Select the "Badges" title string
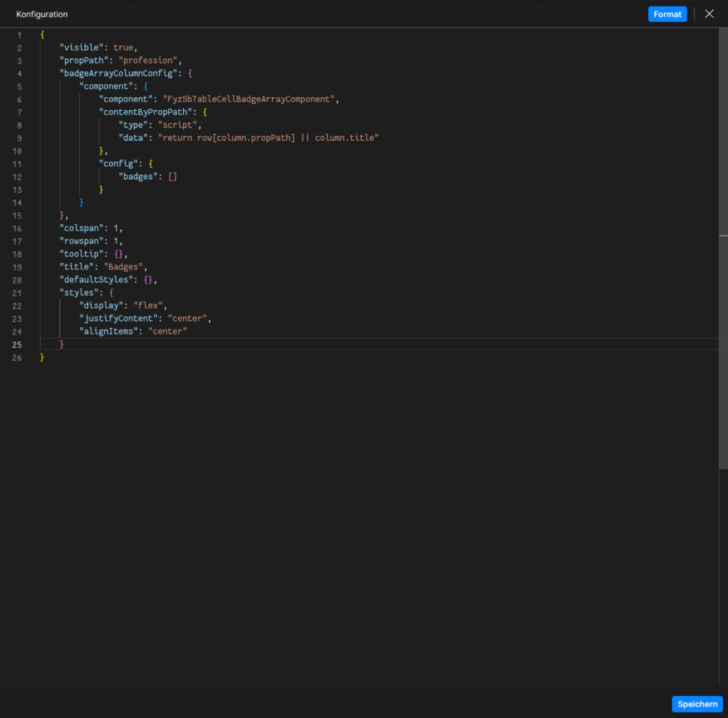Screen dimensions: 728x718 (x=123, y=267)
